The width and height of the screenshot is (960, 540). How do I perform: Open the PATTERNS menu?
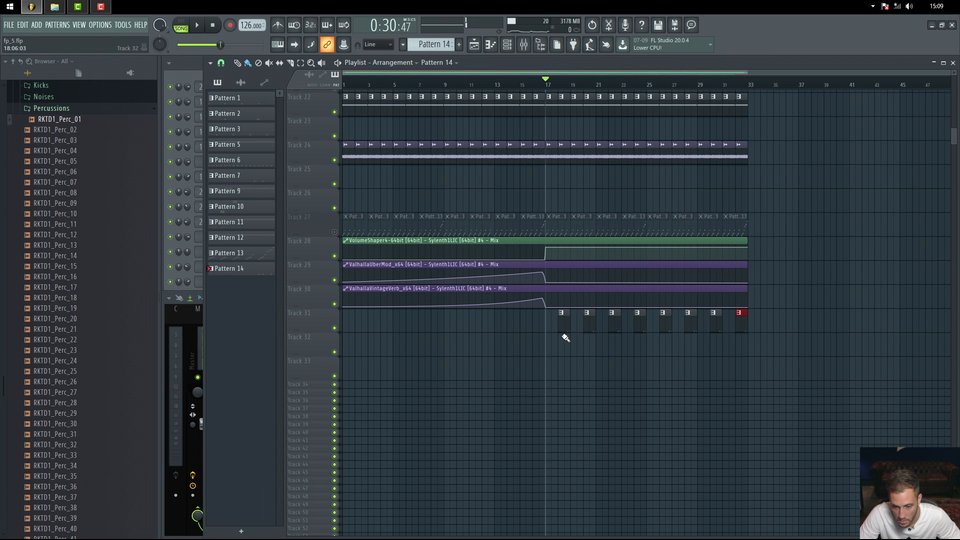pyautogui.click(x=57, y=25)
